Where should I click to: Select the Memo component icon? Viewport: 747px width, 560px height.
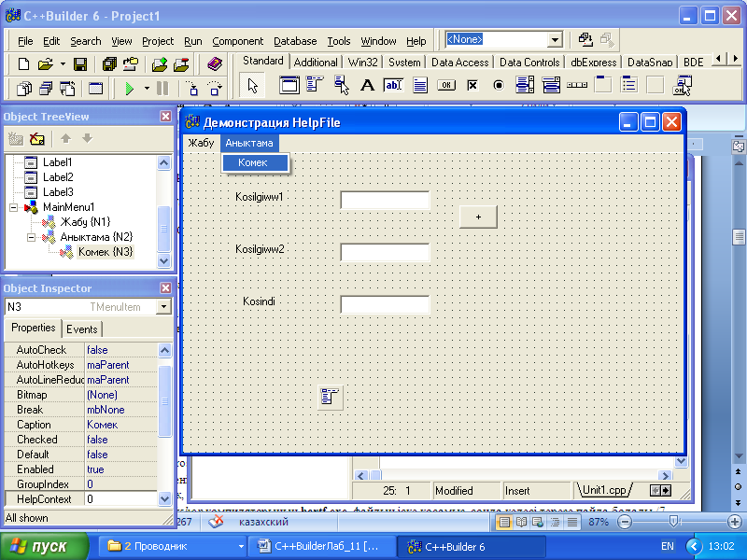click(419, 85)
